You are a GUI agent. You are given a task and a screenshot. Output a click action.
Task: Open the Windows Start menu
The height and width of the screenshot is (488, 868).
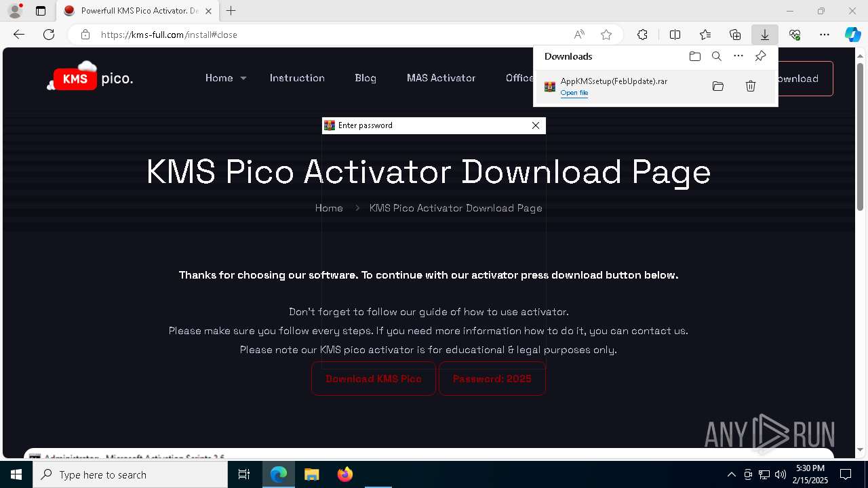16,474
